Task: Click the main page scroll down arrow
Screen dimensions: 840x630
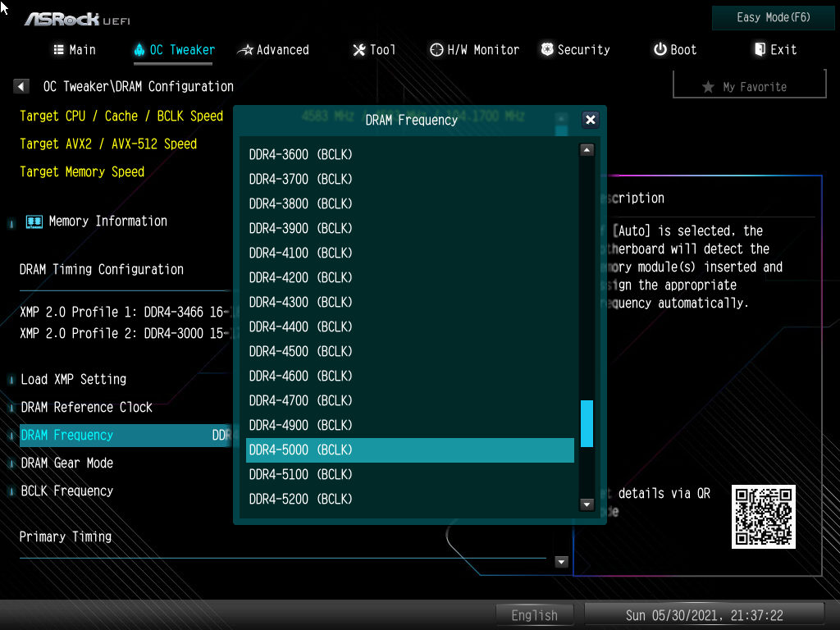Action: coord(562,562)
